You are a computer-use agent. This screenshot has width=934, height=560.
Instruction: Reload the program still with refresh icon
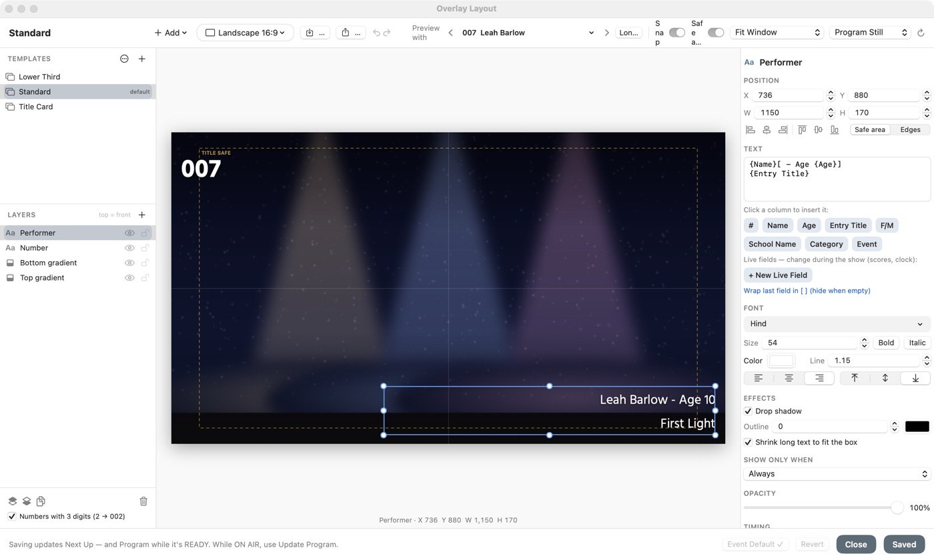[921, 33]
